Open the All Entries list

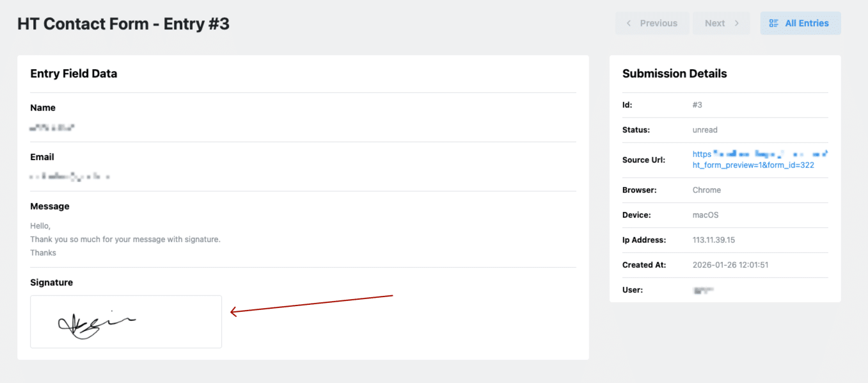pyautogui.click(x=800, y=23)
